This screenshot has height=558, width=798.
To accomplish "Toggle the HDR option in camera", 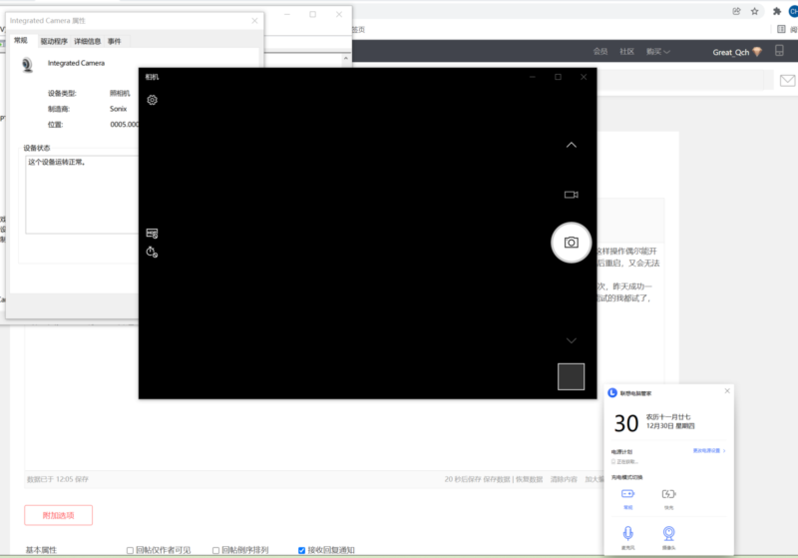I will click(152, 233).
